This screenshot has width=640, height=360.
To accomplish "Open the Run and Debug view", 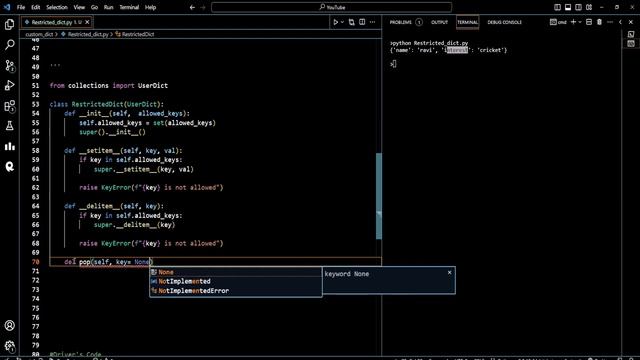I will point(9,85).
